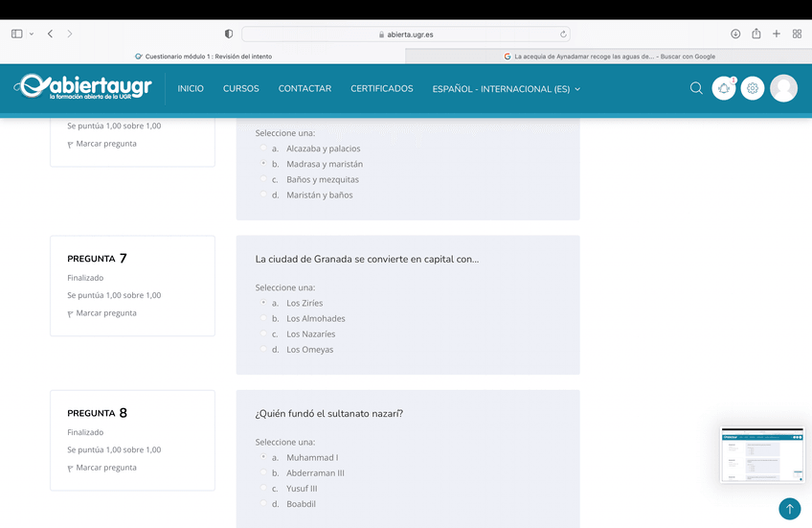This screenshot has height=528, width=812.
Task: Select option d. Maristán y baños
Action: 263,195
